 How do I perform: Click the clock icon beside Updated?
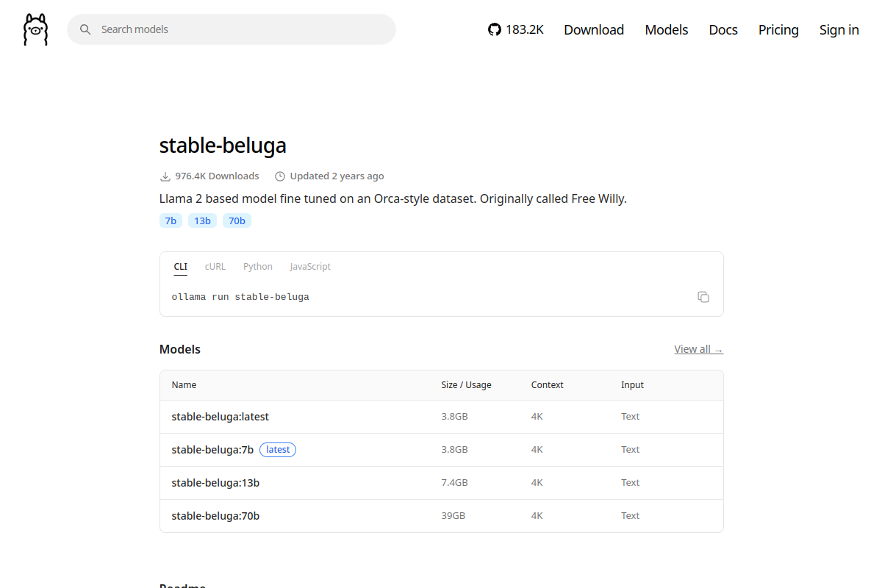pos(280,176)
